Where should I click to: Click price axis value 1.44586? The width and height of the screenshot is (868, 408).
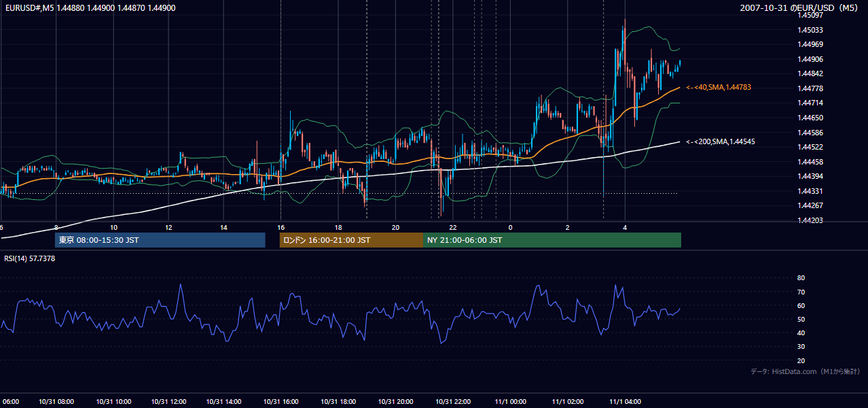[810, 133]
